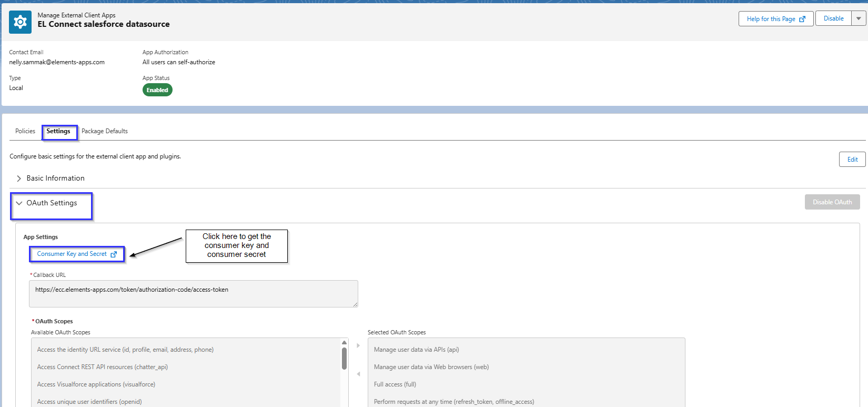Click the gear app icon in header
The height and width of the screenshot is (407, 868).
coord(20,22)
